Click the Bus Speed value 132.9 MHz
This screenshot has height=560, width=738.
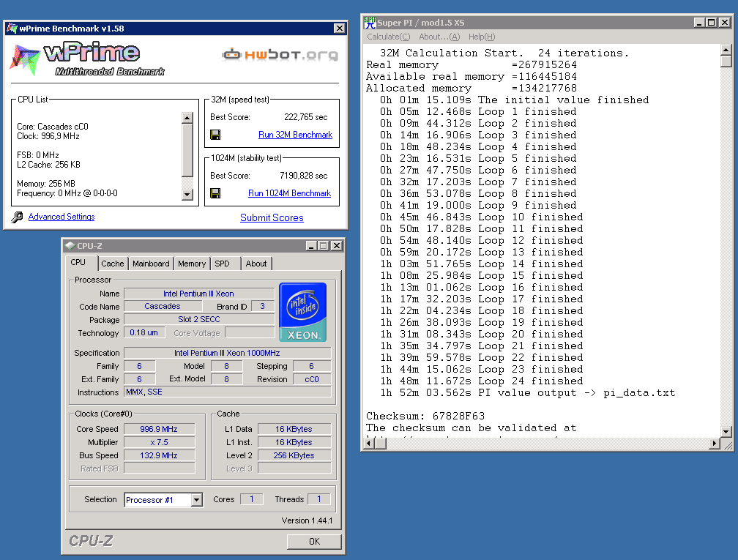(x=159, y=455)
